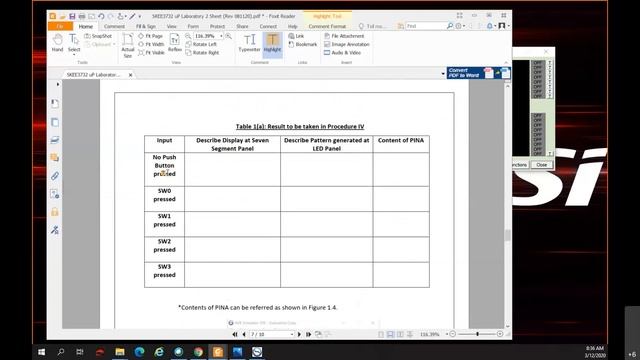Open the Comment Format tab
The width and height of the screenshot is (640, 360).
click(x=327, y=26)
